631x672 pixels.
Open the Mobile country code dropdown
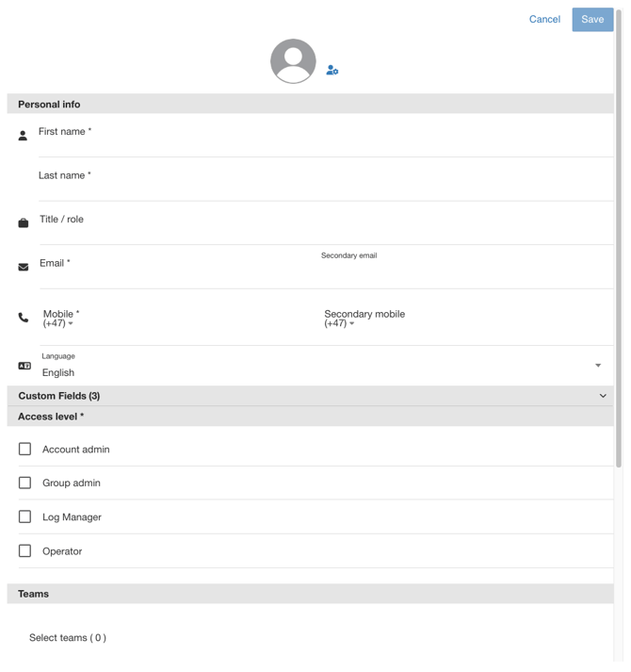[x=58, y=323]
